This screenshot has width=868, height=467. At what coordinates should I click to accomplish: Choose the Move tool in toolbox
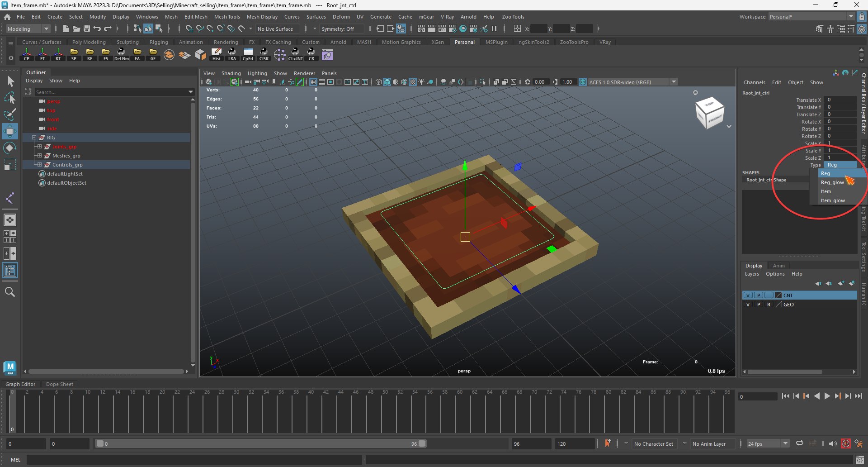10,131
